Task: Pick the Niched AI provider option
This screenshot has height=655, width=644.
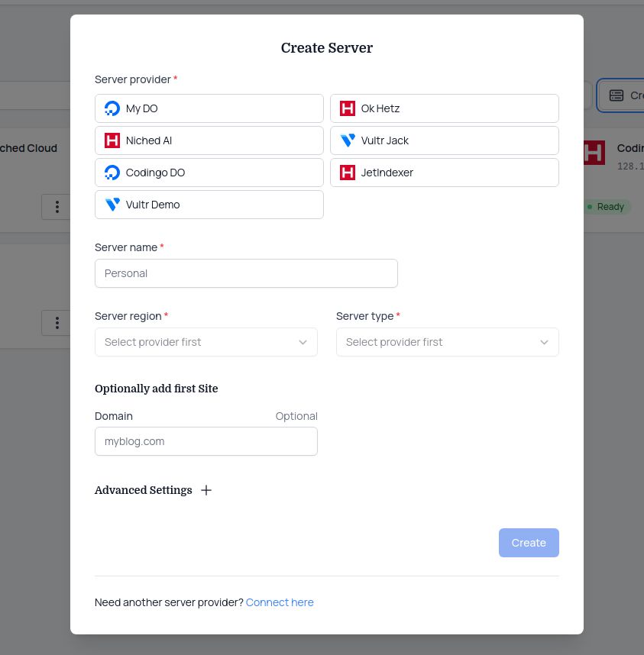Action: tap(209, 140)
